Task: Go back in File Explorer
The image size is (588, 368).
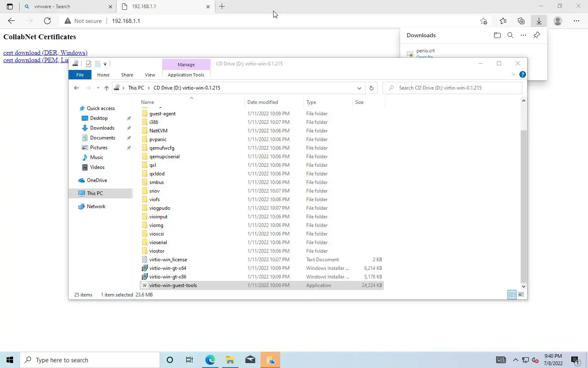Action: [x=76, y=88]
